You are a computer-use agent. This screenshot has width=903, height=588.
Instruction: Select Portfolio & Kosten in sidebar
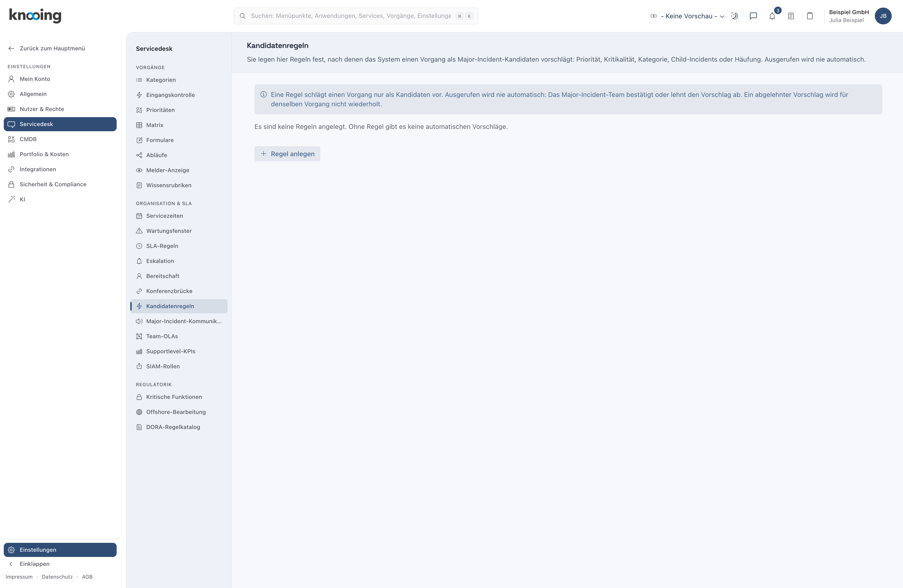[60, 154]
